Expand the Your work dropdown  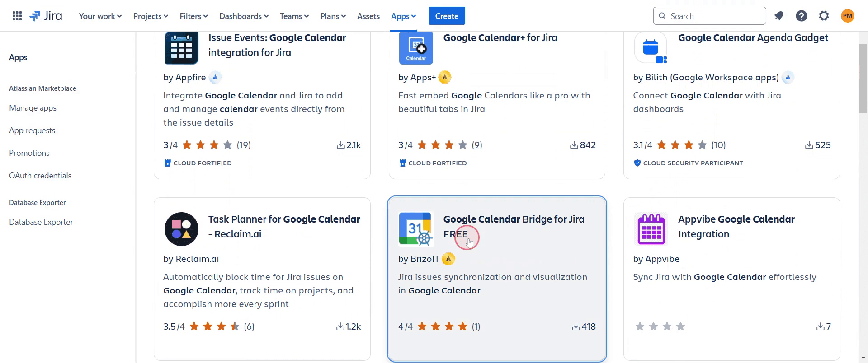[x=100, y=16]
